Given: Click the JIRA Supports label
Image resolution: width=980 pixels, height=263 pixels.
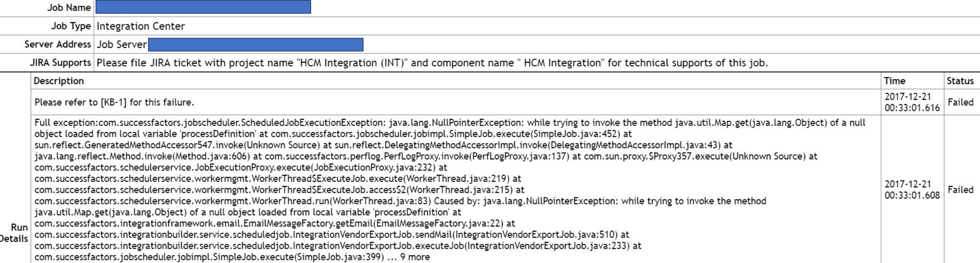Looking at the screenshot, I should [60, 63].
